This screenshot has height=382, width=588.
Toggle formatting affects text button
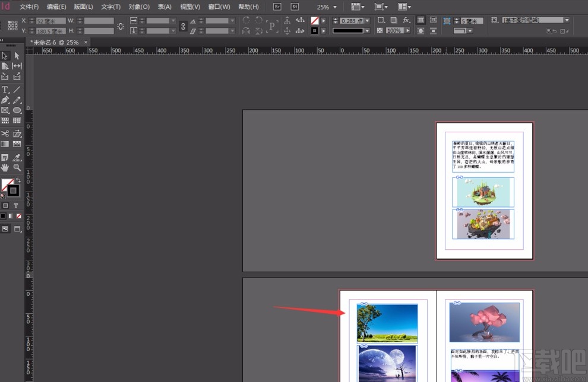point(17,205)
